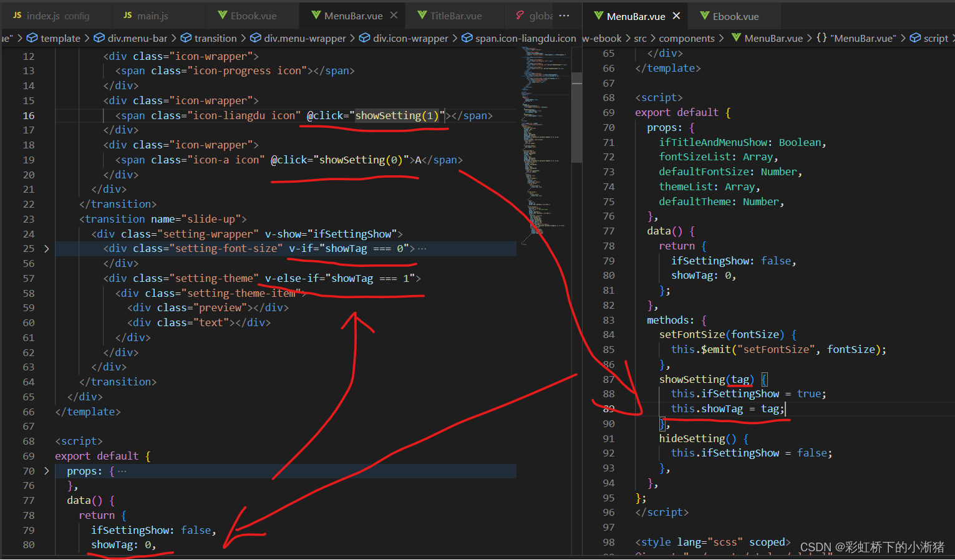Select breadcrumb 'div.menu-wrapper'
This screenshot has width=955, height=560.
pyautogui.click(x=298, y=38)
